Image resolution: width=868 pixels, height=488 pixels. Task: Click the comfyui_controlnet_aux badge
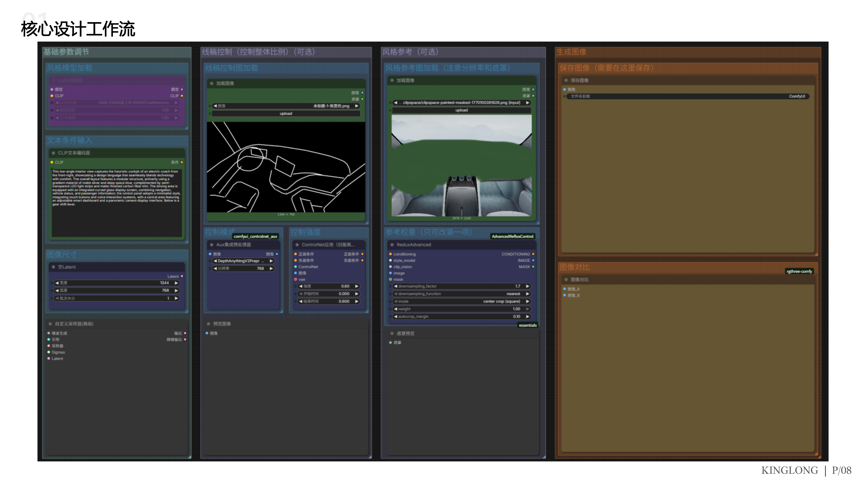tap(255, 237)
